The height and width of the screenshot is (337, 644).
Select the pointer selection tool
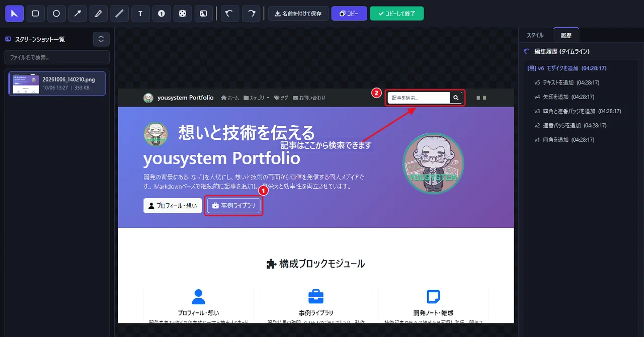coord(14,14)
